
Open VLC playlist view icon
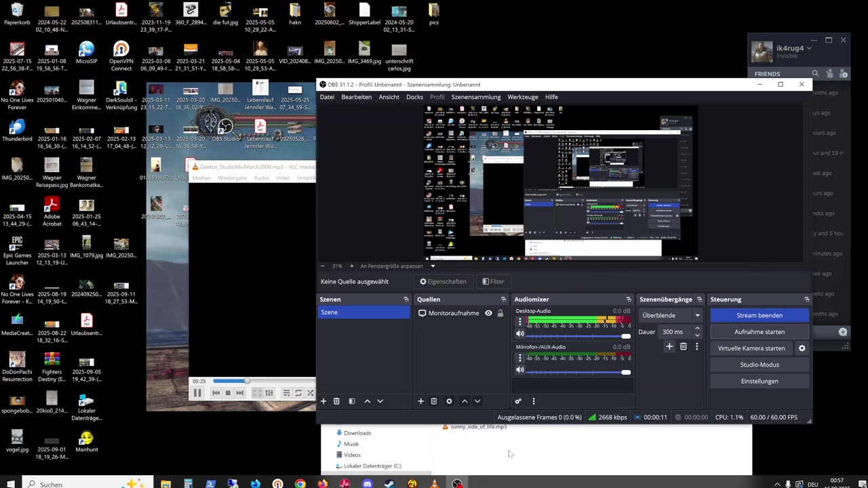click(x=286, y=393)
